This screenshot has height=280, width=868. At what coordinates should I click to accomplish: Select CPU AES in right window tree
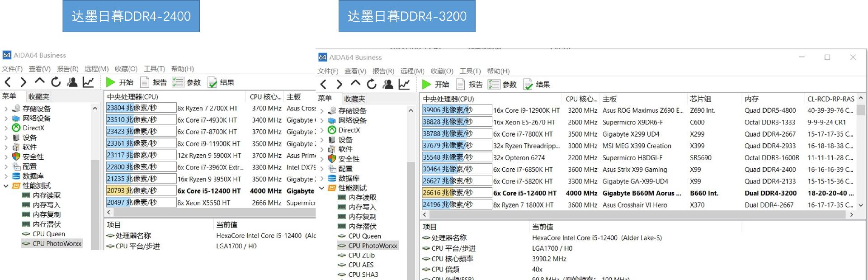click(x=356, y=265)
